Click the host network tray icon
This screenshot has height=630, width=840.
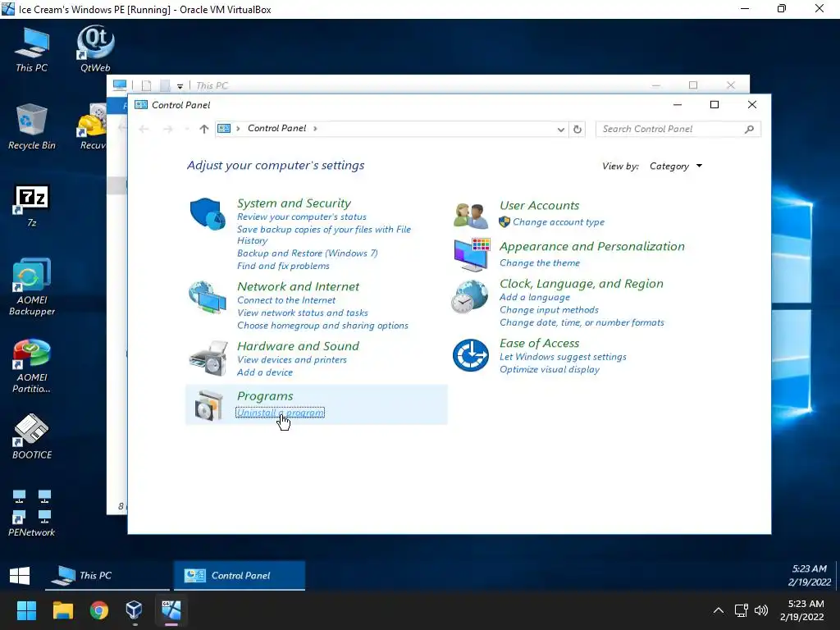[x=742, y=610]
